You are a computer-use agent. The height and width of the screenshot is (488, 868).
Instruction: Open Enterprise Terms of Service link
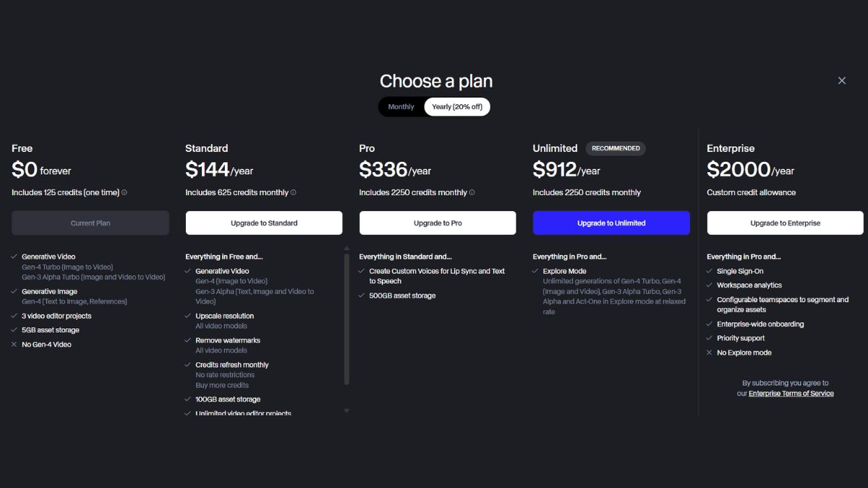point(791,393)
